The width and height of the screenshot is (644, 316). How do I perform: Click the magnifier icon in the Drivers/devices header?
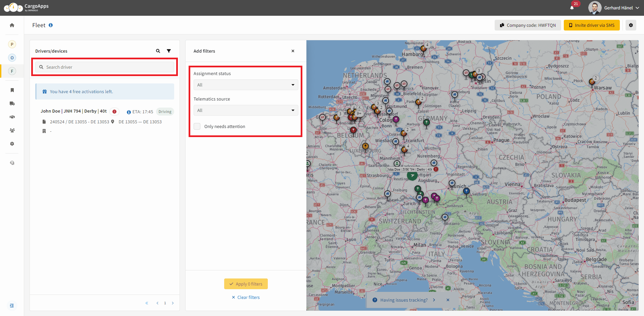[158, 51]
